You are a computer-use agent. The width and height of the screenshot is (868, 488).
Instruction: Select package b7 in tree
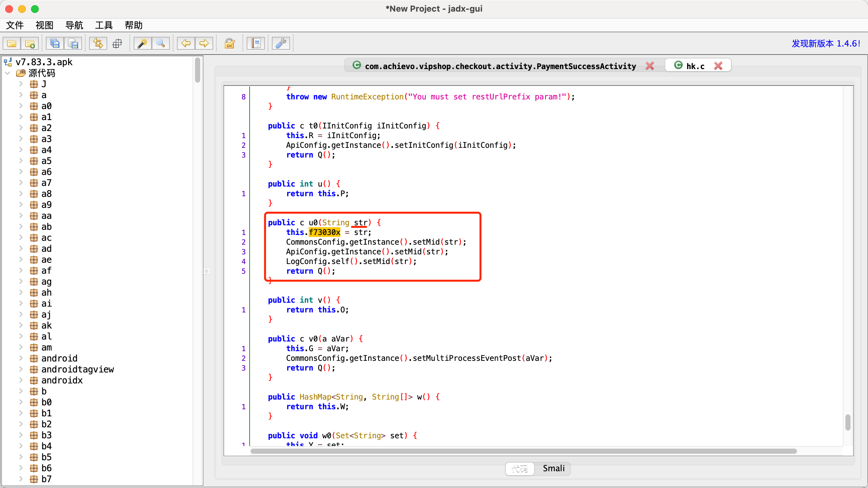46,479
